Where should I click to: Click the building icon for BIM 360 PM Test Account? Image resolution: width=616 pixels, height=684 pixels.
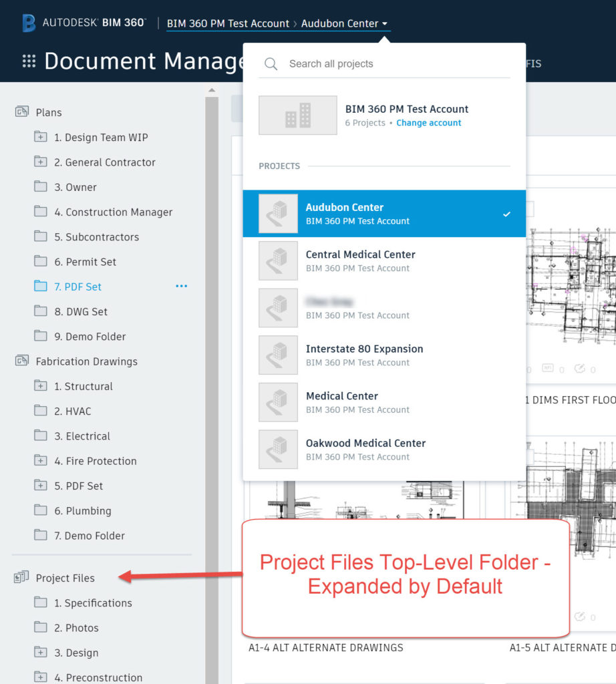[297, 115]
